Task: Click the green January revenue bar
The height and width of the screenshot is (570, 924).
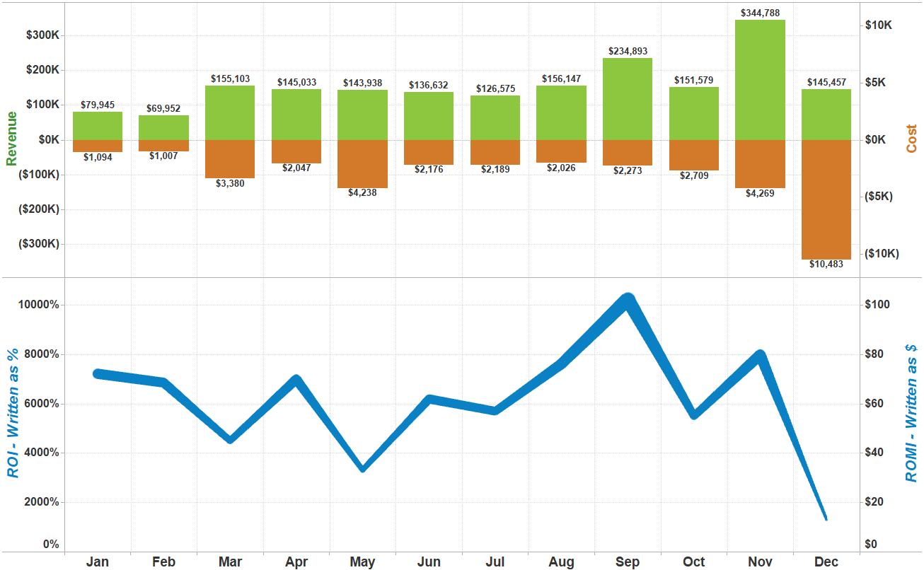Action: tap(98, 126)
